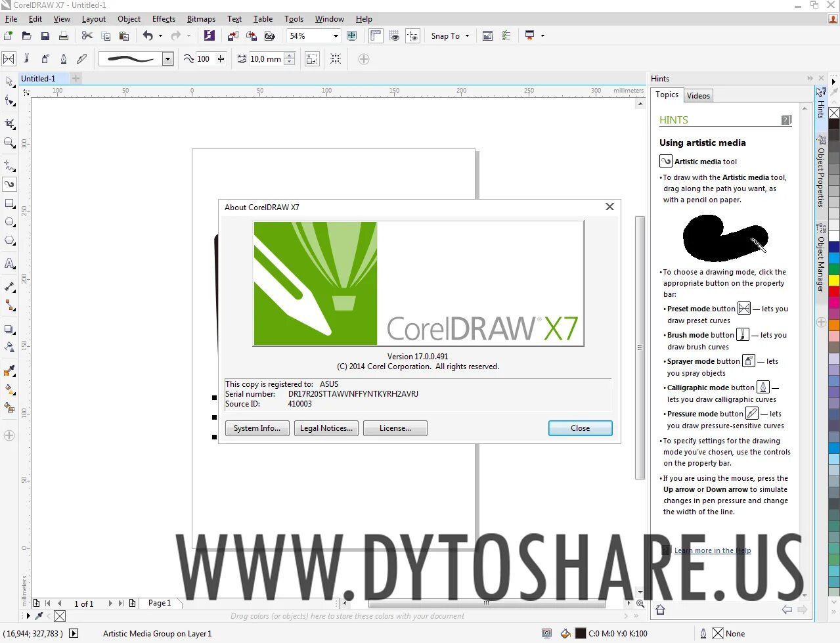Image resolution: width=840 pixels, height=643 pixels.
Task: Click the canvas vertical scrollbar
Action: pos(640,347)
